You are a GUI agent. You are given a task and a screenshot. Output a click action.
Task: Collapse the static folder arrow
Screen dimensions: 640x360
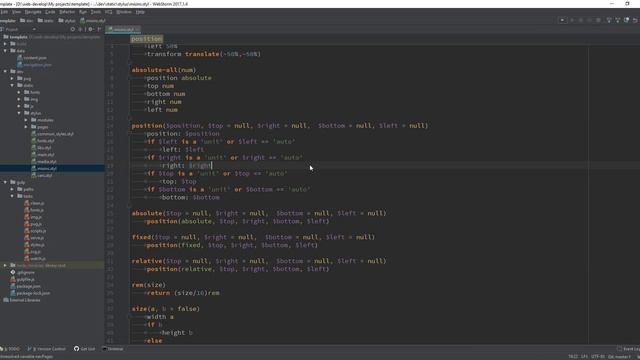(x=12, y=85)
